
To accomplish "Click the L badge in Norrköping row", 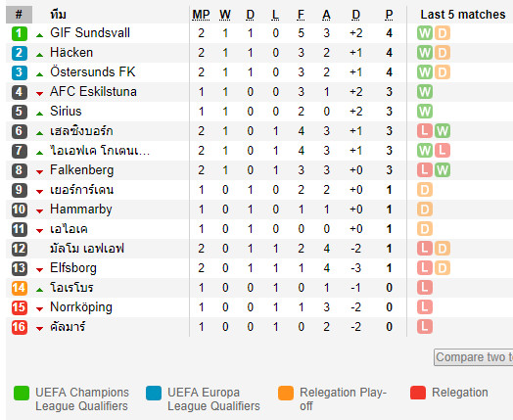I will point(425,307).
